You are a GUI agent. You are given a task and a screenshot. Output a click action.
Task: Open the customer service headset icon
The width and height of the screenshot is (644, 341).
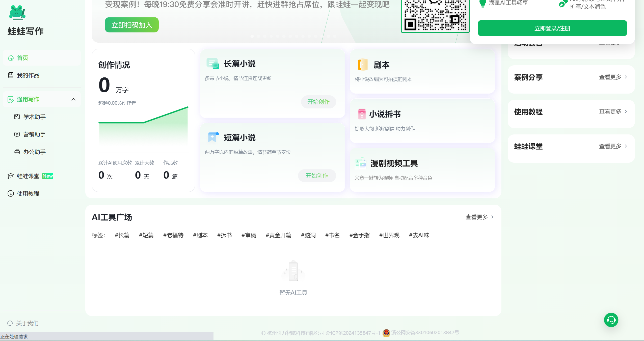click(x=611, y=320)
